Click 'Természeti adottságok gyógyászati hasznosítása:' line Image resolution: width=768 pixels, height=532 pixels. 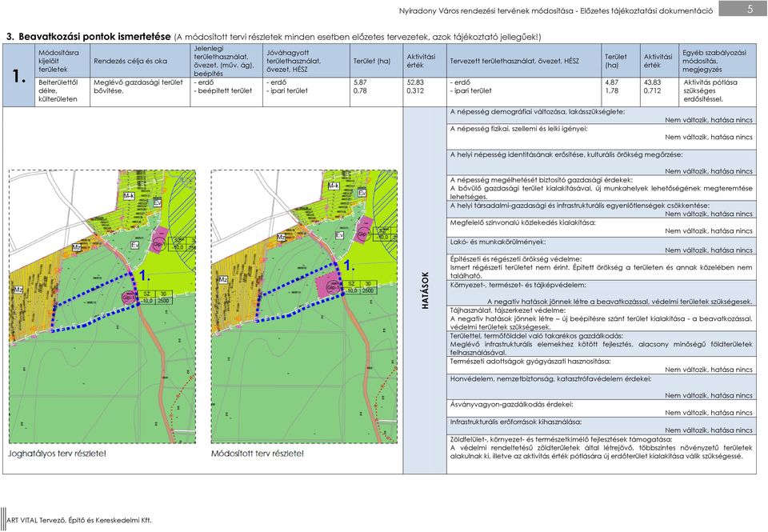tap(530, 362)
